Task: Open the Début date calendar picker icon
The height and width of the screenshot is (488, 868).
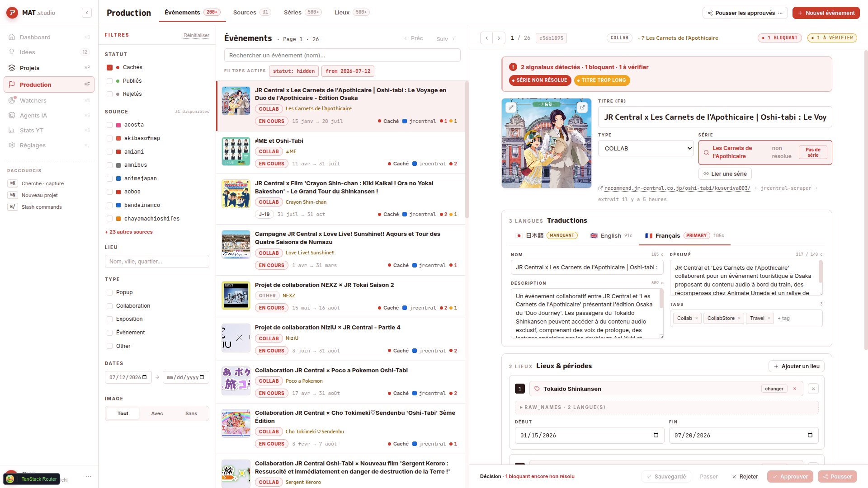Action: [x=656, y=435]
